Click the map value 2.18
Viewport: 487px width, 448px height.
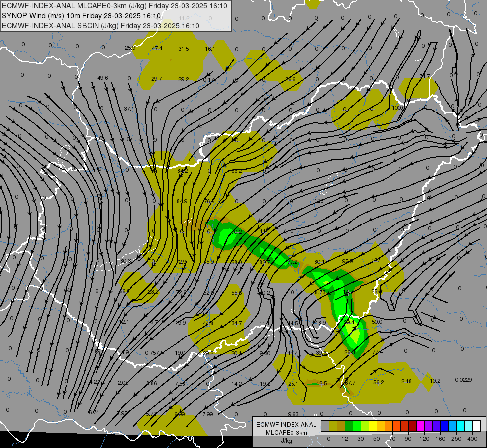click(406, 381)
